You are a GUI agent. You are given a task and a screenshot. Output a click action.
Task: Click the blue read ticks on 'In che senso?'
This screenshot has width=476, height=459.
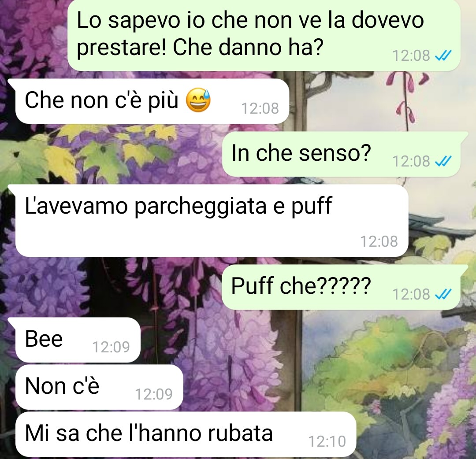[x=443, y=161]
